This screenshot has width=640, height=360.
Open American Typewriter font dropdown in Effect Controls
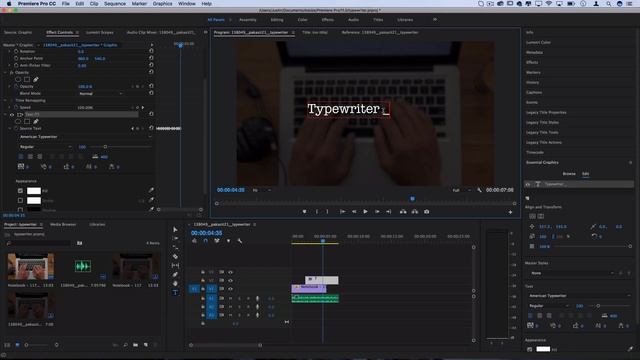(85, 137)
